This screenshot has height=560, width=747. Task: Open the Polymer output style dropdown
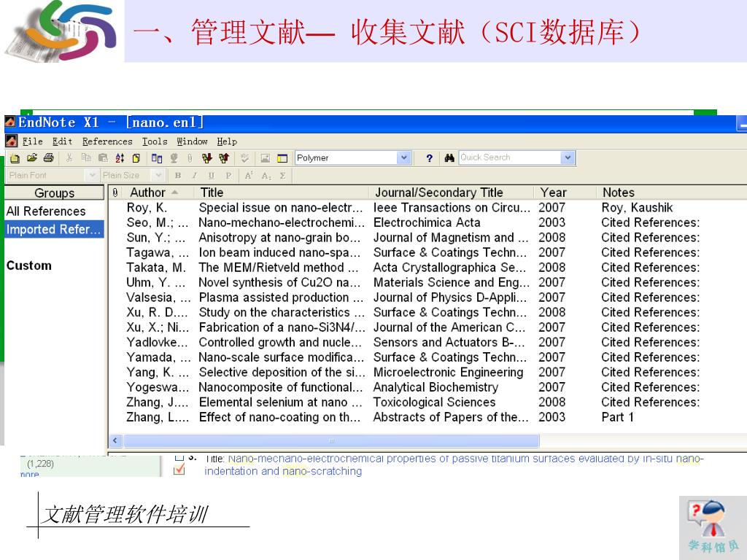point(404,157)
